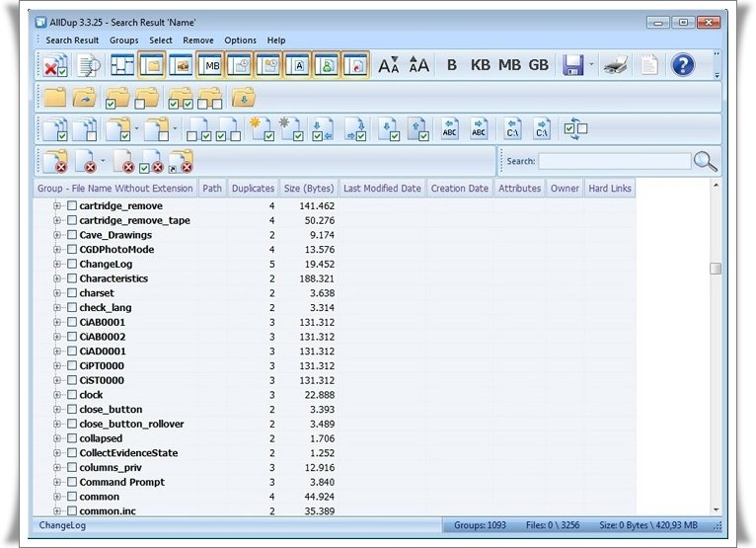Expand the Characteristics group
Image resolution: width=756 pixels, height=548 pixels.
coord(57,278)
